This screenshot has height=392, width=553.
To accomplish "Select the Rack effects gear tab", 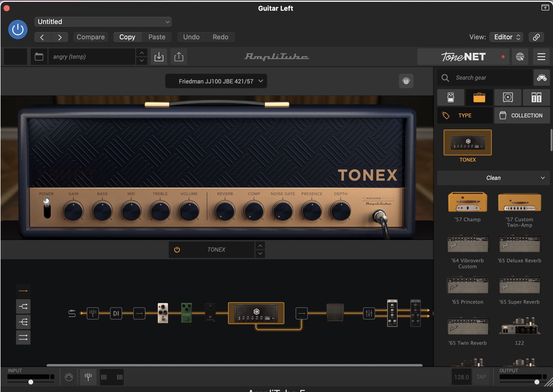I will point(536,97).
